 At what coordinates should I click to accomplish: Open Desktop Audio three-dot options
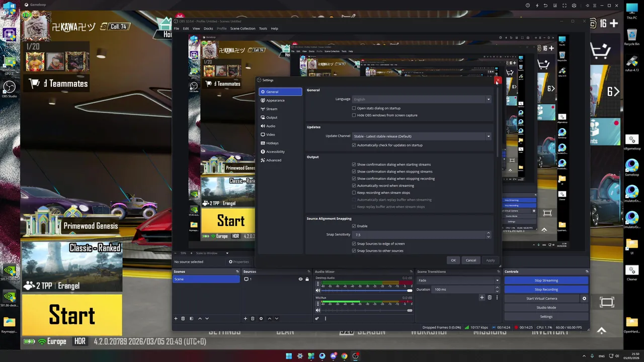(x=317, y=284)
